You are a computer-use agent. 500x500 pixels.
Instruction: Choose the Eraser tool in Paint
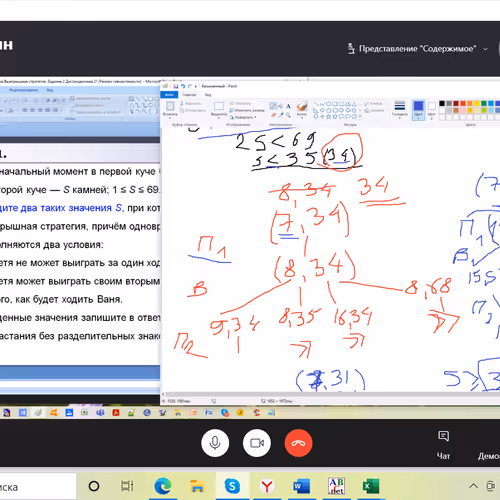click(273, 115)
